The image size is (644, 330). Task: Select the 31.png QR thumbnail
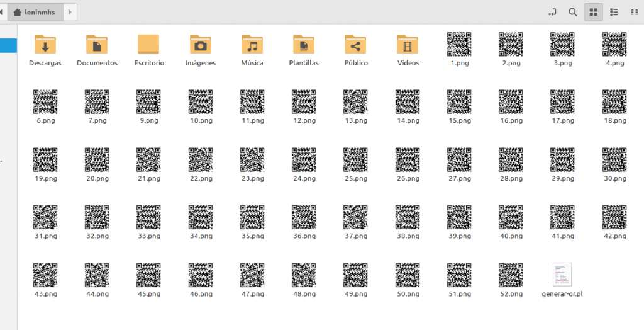45,217
